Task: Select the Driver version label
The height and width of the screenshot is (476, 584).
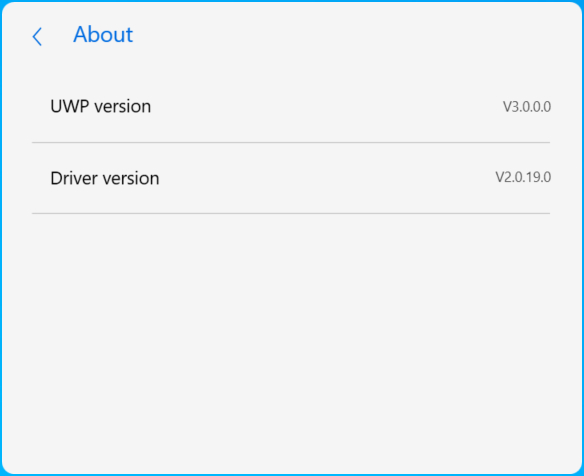Action: 105,178
